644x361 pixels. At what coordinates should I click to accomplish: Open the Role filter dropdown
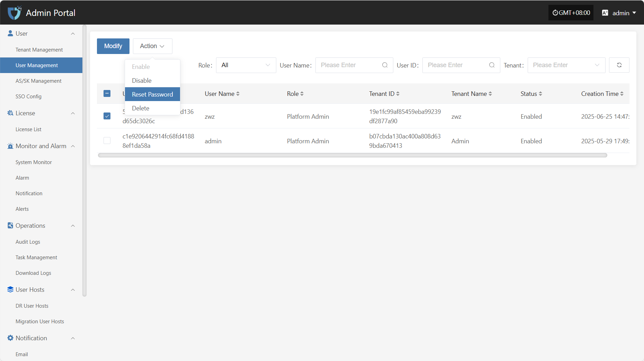[246, 65]
